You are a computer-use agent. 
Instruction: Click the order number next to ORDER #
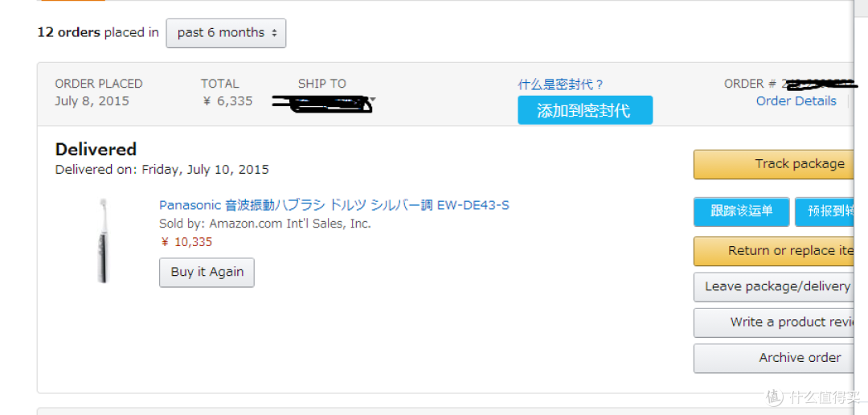coord(821,84)
